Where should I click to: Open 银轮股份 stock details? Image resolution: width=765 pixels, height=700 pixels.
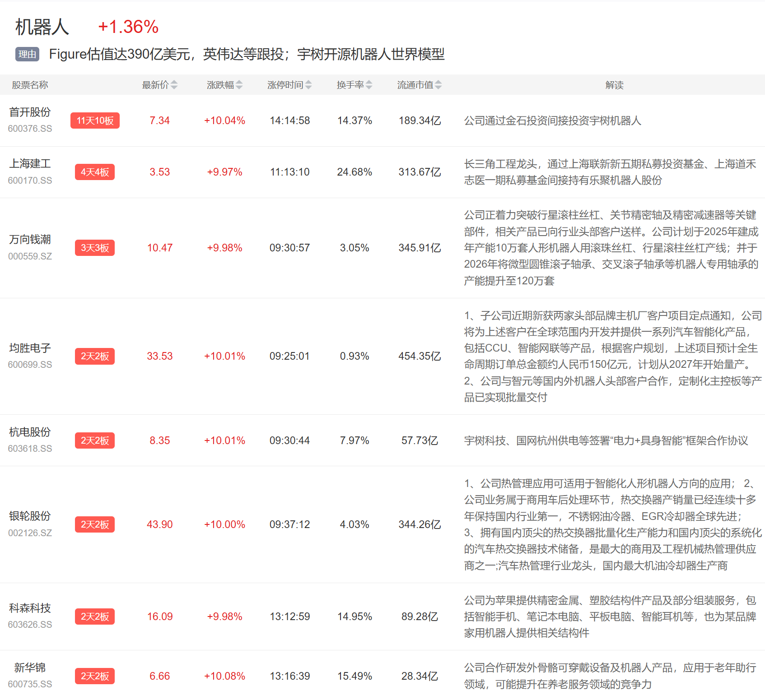[x=30, y=516]
